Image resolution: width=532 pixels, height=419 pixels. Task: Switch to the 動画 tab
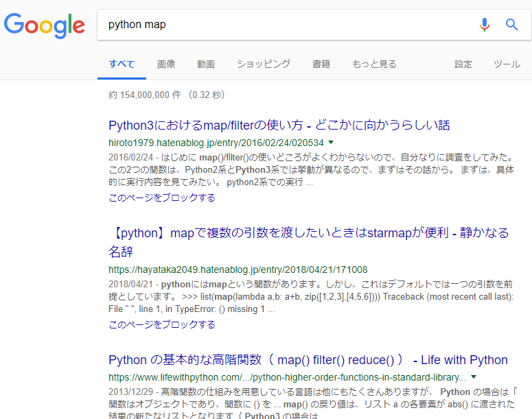tap(206, 64)
